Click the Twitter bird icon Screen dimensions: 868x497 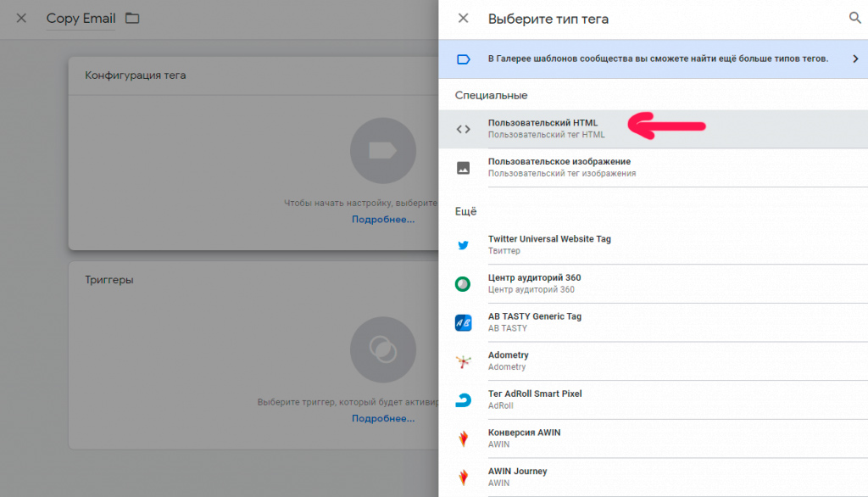(463, 245)
